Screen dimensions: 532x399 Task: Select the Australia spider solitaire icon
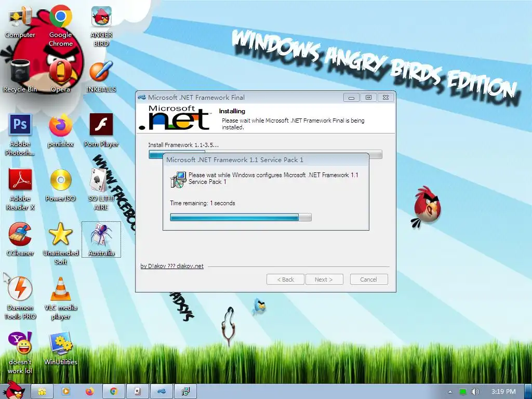pyautogui.click(x=101, y=240)
